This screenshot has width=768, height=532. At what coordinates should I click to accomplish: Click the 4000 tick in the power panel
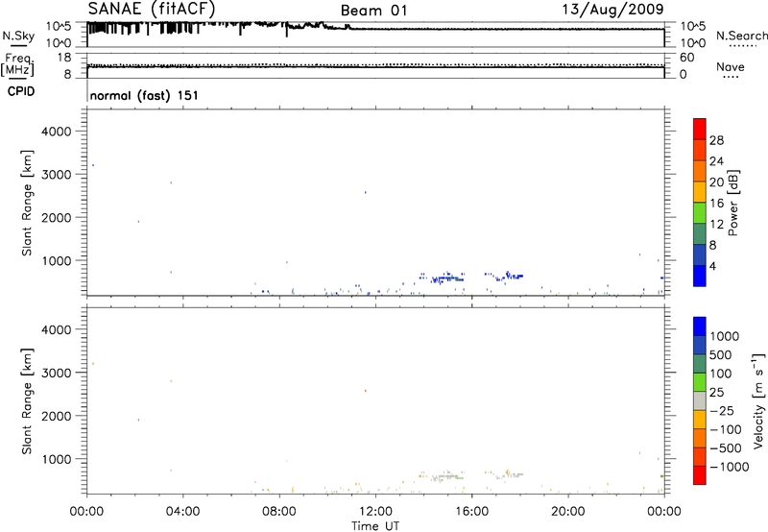(57, 132)
